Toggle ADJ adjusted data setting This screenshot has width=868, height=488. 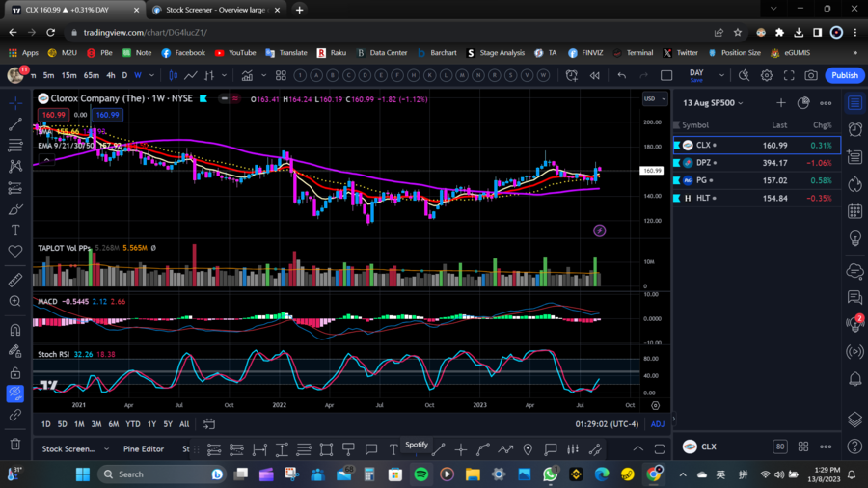click(658, 424)
